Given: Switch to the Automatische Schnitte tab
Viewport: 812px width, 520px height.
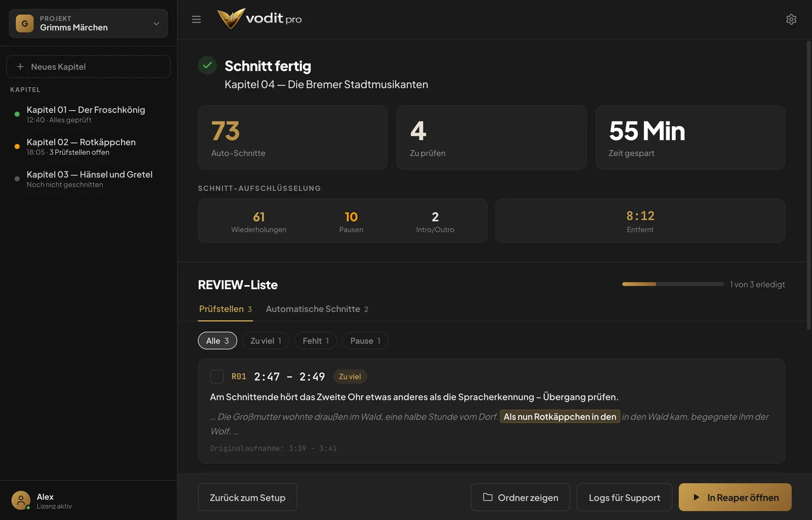Looking at the screenshot, I should (317, 309).
